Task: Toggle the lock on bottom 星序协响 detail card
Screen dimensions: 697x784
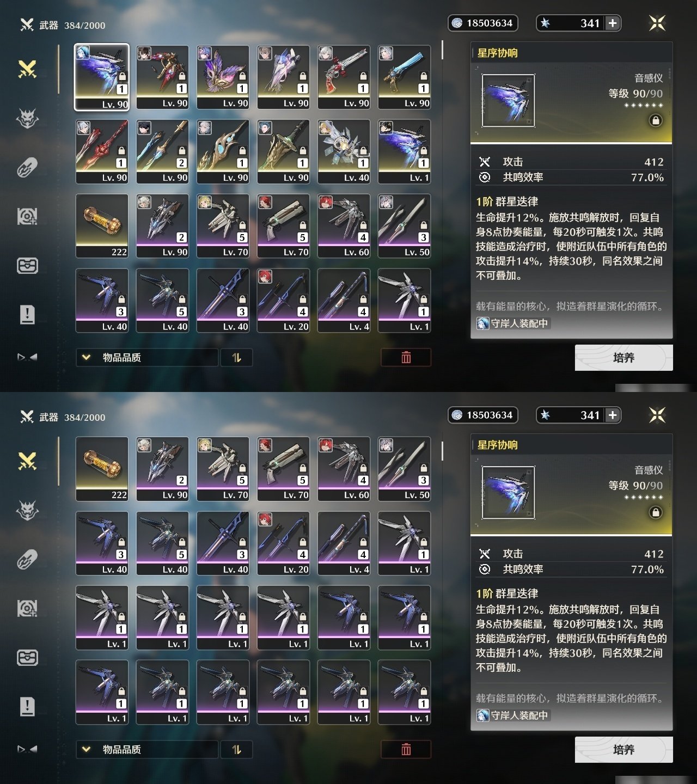Action: (656, 512)
